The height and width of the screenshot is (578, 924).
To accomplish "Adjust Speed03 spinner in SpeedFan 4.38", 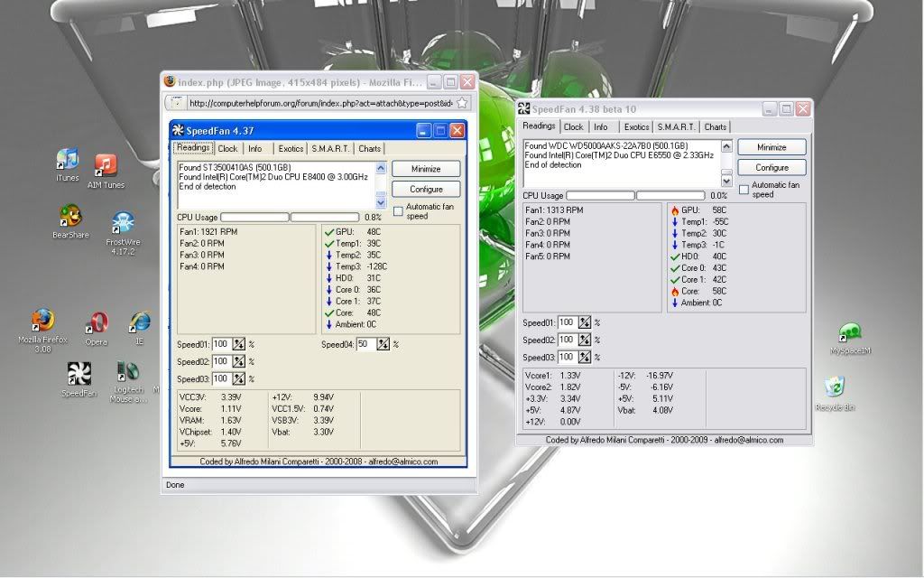I will (x=584, y=358).
